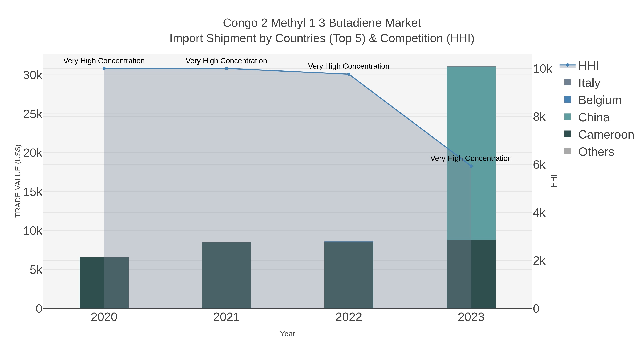The height and width of the screenshot is (362, 644).
Task: Click the Cameroon dark green swatch
Action: pos(567,134)
